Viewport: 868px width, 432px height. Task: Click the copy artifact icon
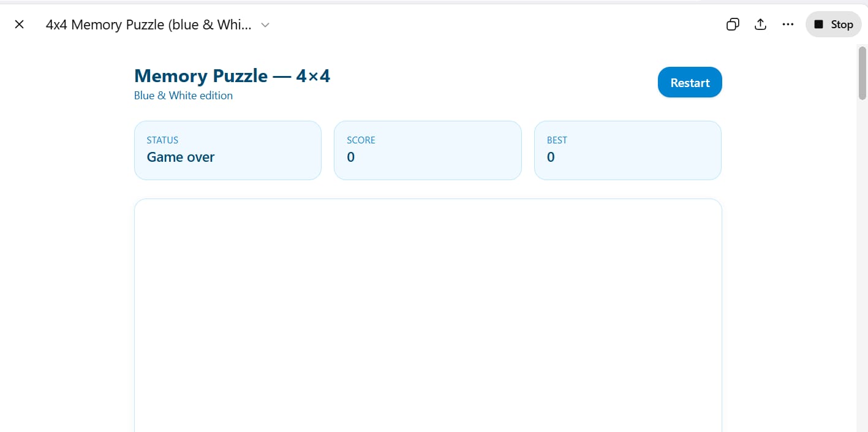733,24
